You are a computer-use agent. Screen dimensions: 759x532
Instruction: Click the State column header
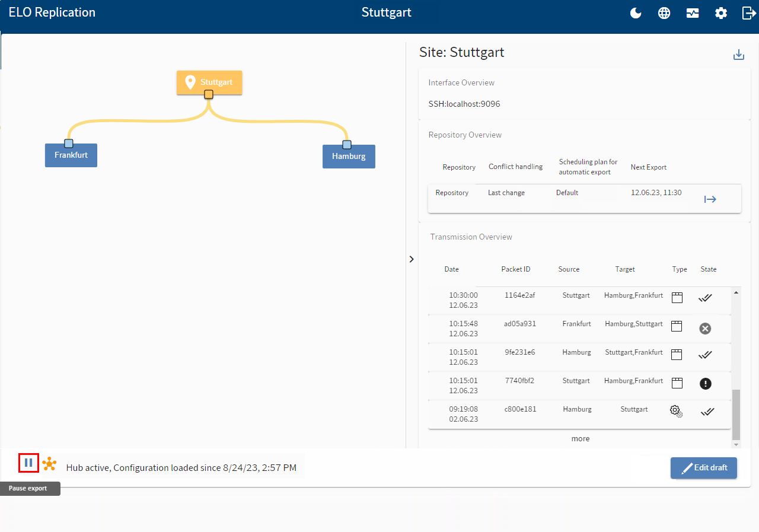[x=709, y=269]
